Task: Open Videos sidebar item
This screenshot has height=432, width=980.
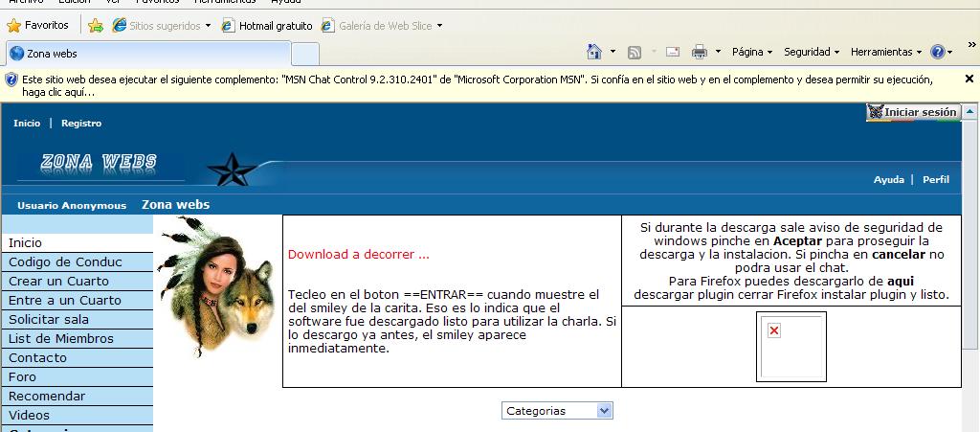Action: (x=78, y=416)
